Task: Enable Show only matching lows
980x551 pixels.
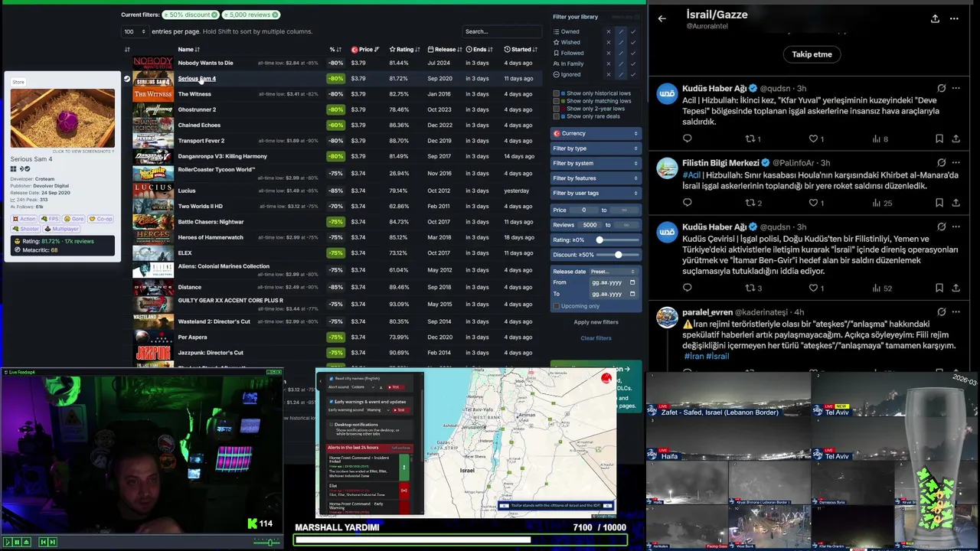Action: click(557, 101)
